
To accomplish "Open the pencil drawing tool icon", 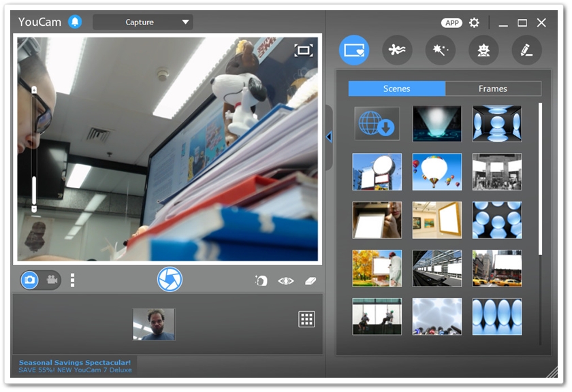I will pyautogui.click(x=526, y=50).
